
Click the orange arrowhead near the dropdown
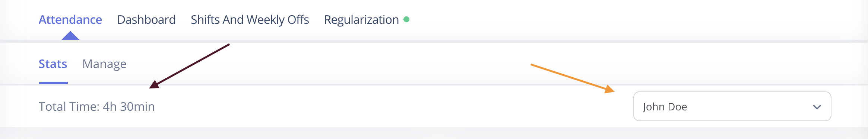click(609, 89)
